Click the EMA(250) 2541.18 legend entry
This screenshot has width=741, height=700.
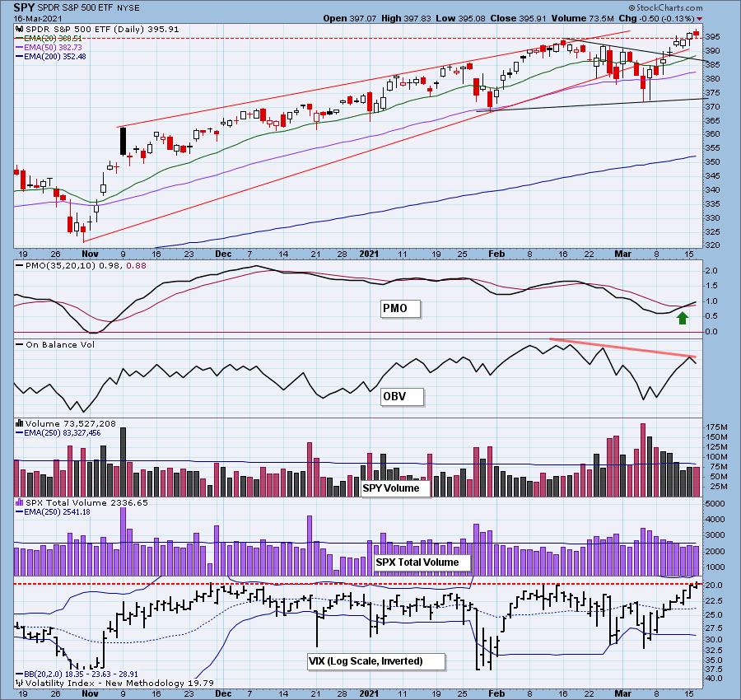(54, 512)
